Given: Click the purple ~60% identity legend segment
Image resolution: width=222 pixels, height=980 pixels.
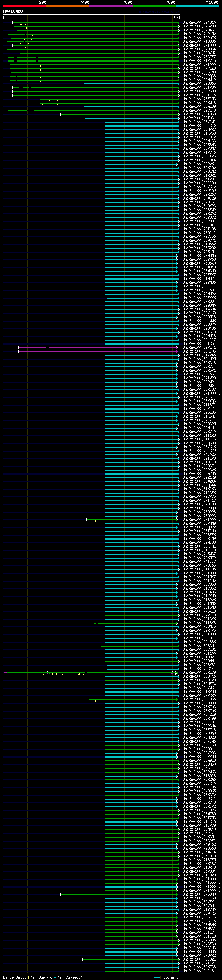Looking at the screenshot, I should click(111, 6).
